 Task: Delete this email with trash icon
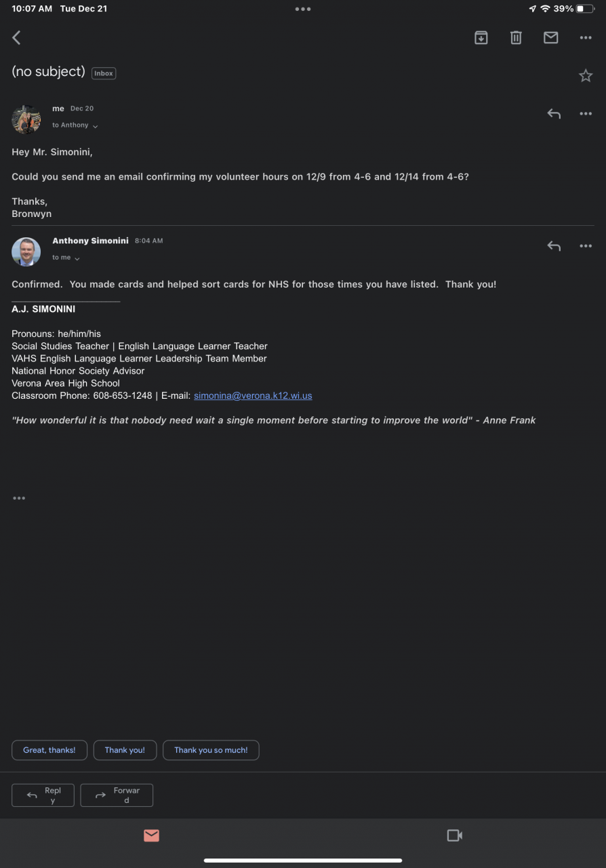click(516, 38)
